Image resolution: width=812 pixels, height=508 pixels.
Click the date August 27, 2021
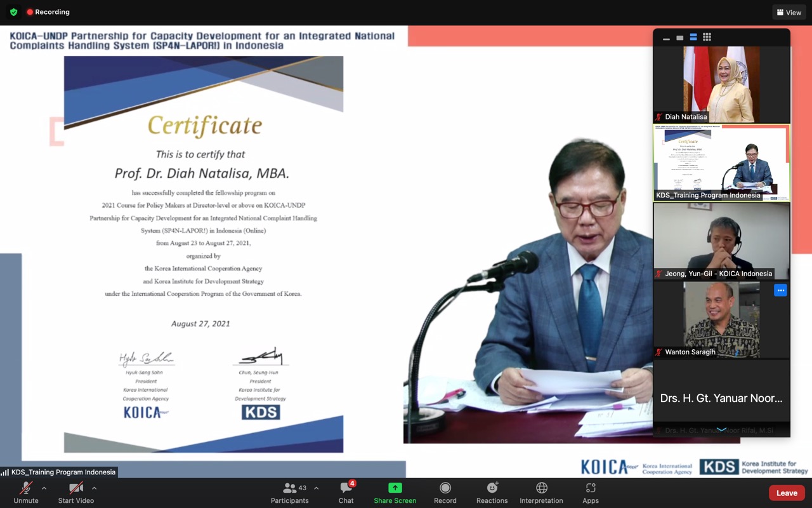[x=200, y=323]
